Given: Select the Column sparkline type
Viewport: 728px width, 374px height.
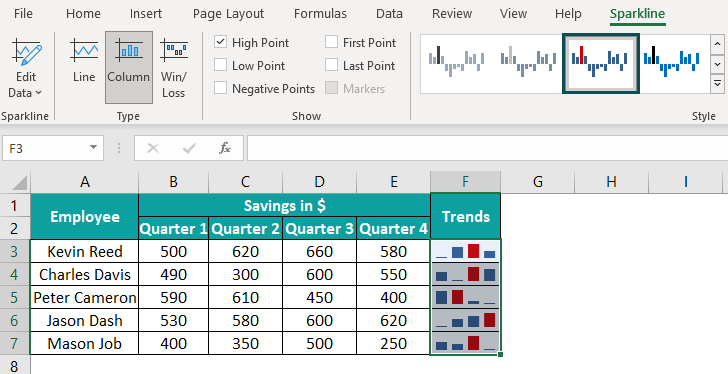Looking at the screenshot, I should pos(129,67).
